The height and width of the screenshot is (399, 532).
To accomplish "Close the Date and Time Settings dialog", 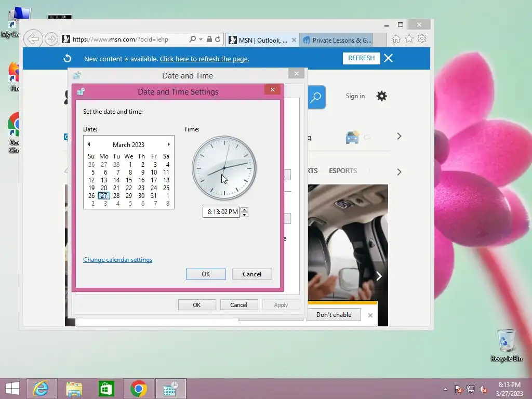I will tap(272, 89).
